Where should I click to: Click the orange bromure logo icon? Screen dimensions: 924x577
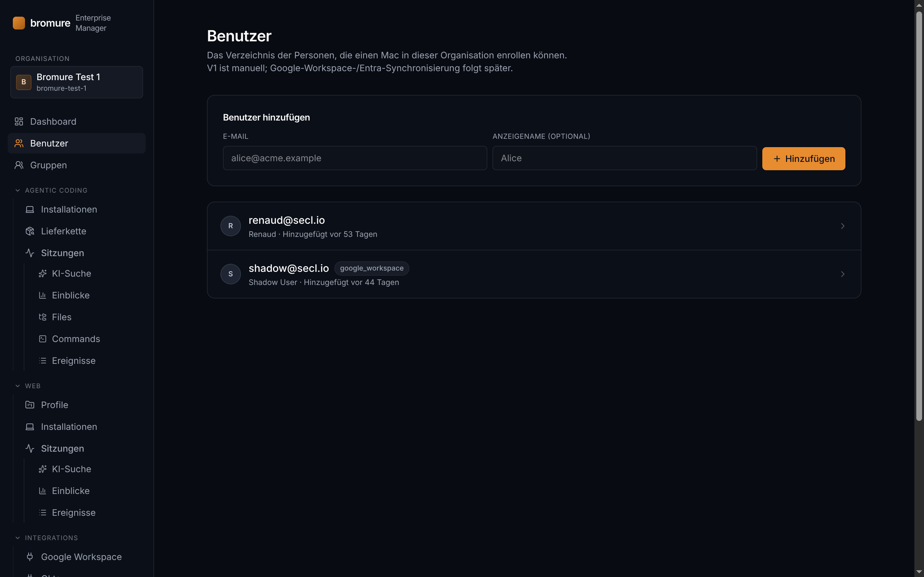pos(19,23)
